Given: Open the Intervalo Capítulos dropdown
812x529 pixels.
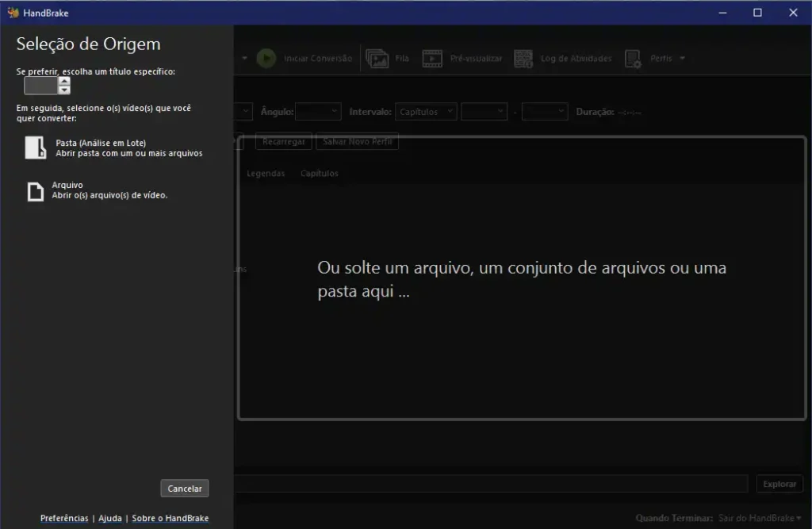Looking at the screenshot, I should click(x=427, y=112).
